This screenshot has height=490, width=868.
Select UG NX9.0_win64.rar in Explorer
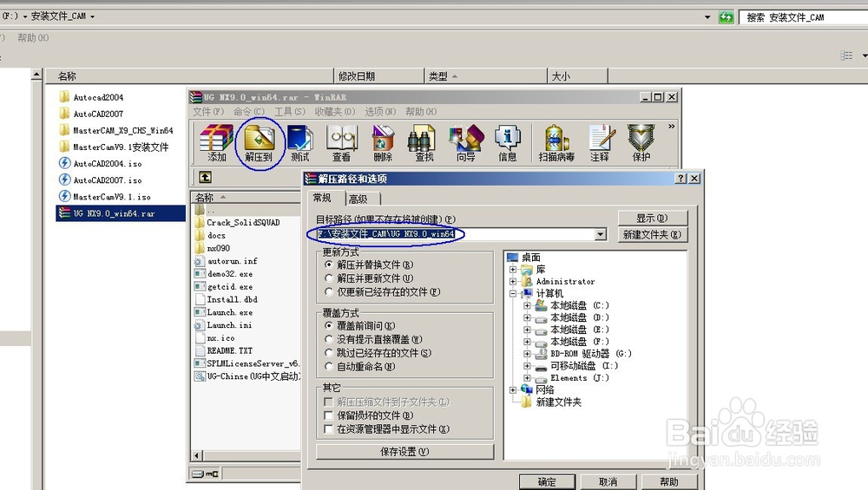click(x=121, y=213)
